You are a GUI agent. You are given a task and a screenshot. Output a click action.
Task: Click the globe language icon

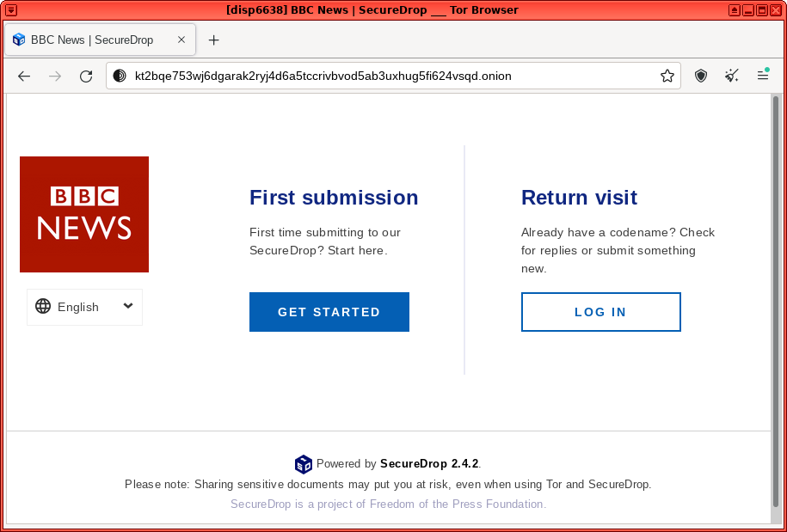43,306
